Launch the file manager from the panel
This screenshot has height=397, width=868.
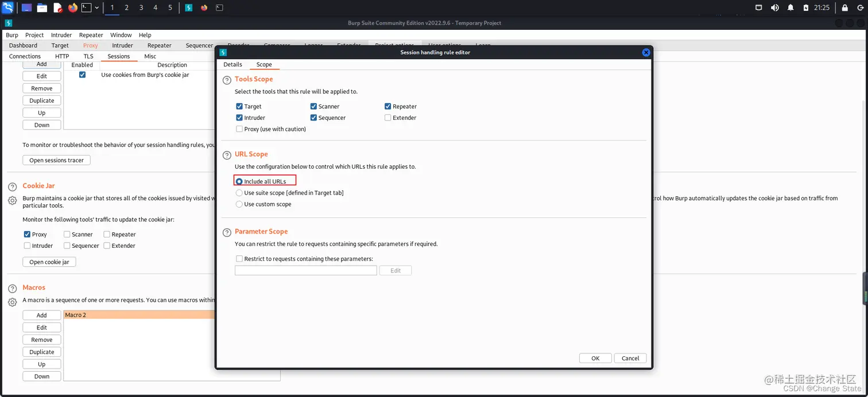click(42, 7)
